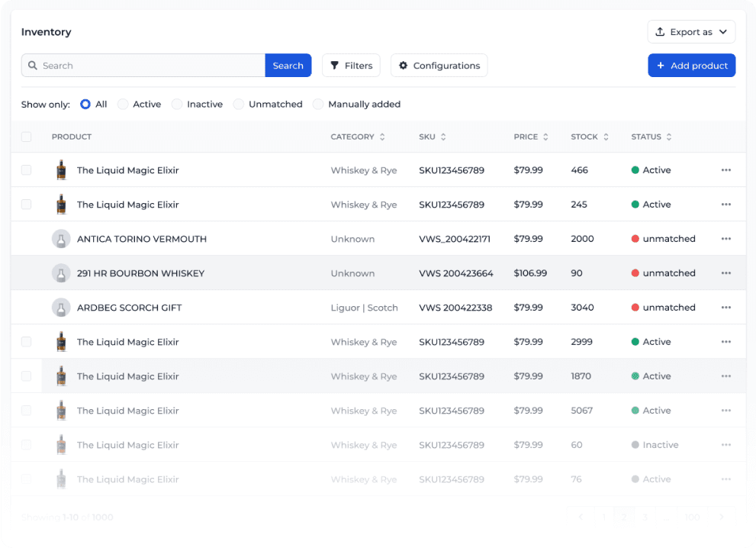Choose the Manually added radio option
The width and height of the screenshot is (756, 548).
(318, 105)
